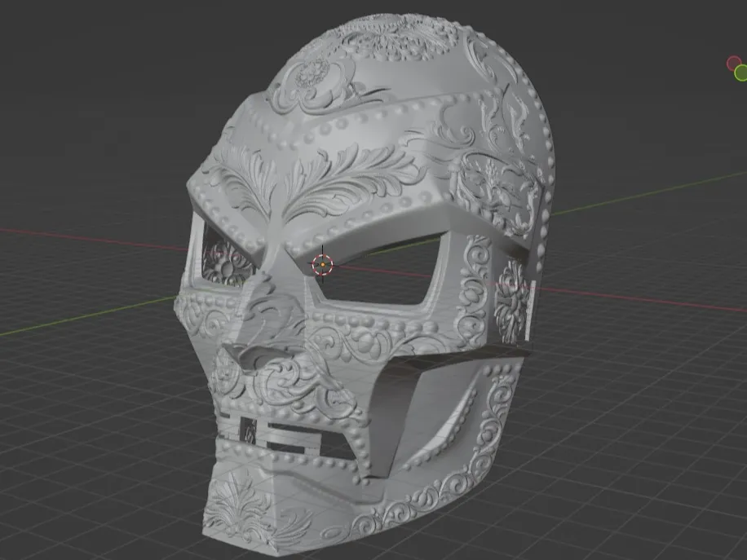Click the red axis circle to expand side view
Image resolution: width=747 pixels, height=560 pixels.
tap(734, 63)
